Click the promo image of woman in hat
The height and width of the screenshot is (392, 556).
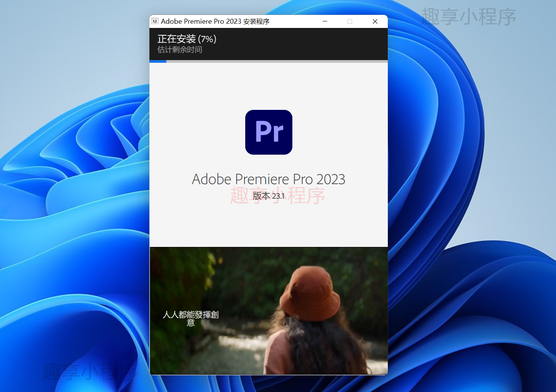click(x=269, y=310)
